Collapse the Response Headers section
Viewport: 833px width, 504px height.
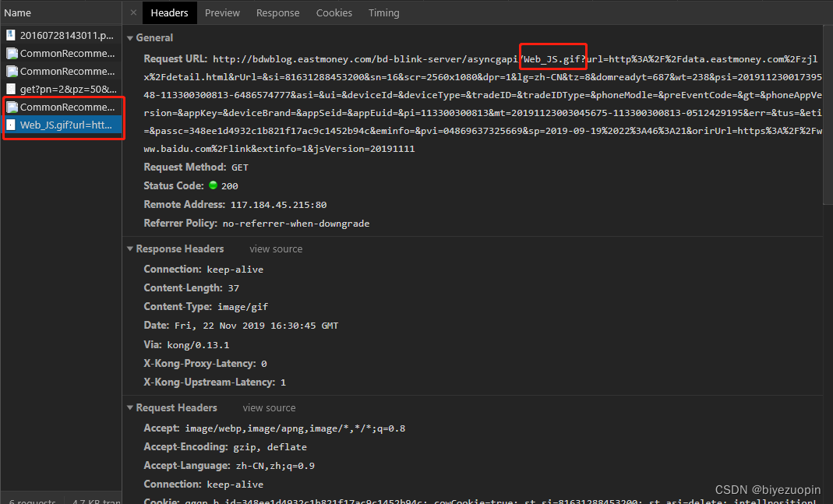(130, 249)
